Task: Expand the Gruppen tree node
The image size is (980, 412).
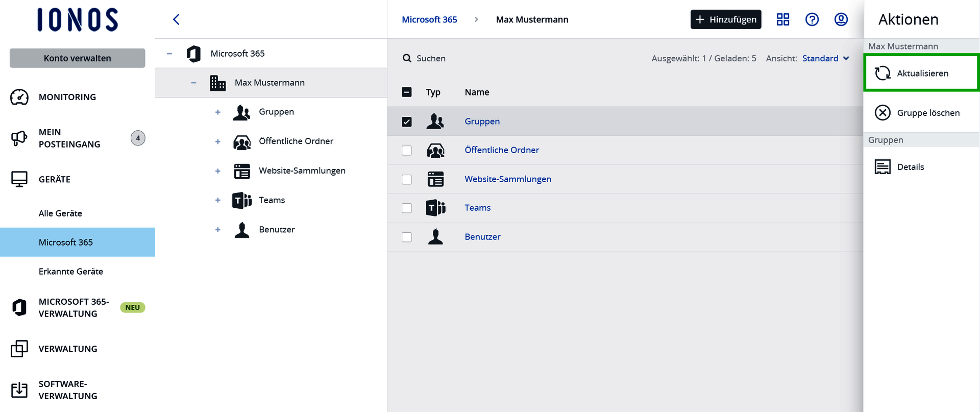Action: click(218, 112)
